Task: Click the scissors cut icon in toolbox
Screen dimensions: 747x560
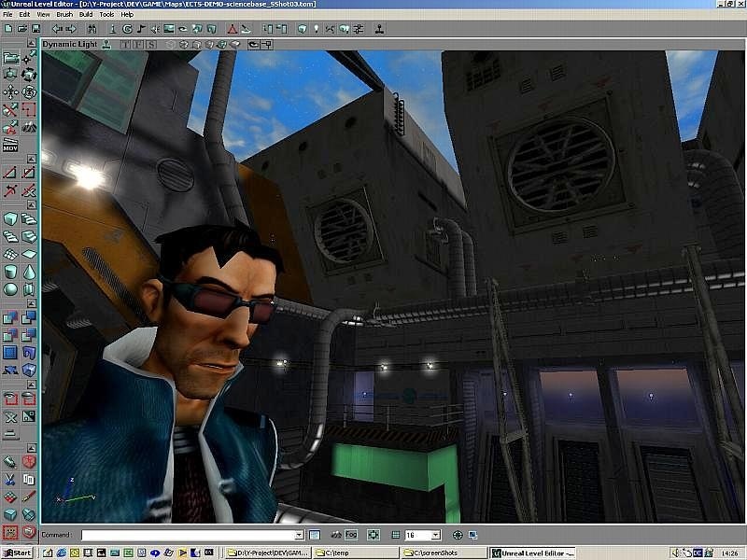Action: (x=10, y=480)
